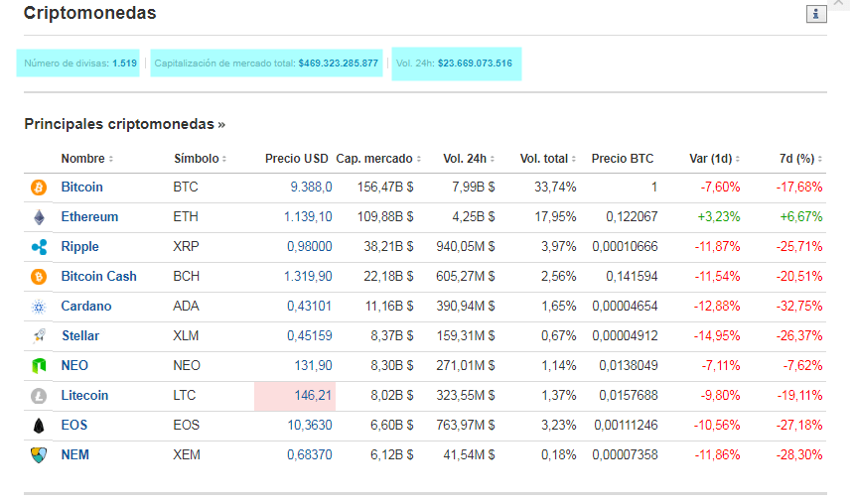853x504 pixels.
Task: Click the Litecoin coin icon
Action: pyautogui.click(x=39, y=396)
